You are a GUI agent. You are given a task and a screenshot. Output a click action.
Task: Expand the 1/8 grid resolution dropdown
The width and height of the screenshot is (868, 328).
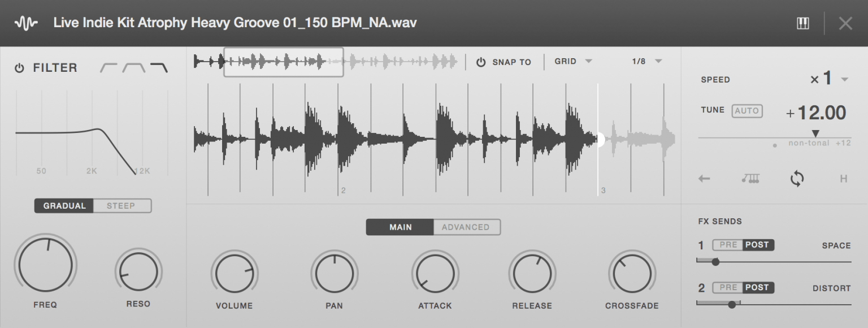point(647,62)
